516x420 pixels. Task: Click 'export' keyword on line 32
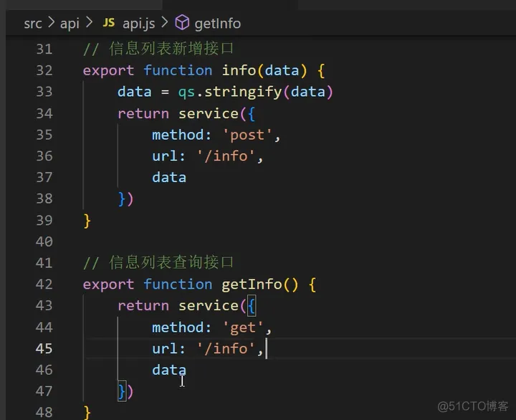coord(108,70)
